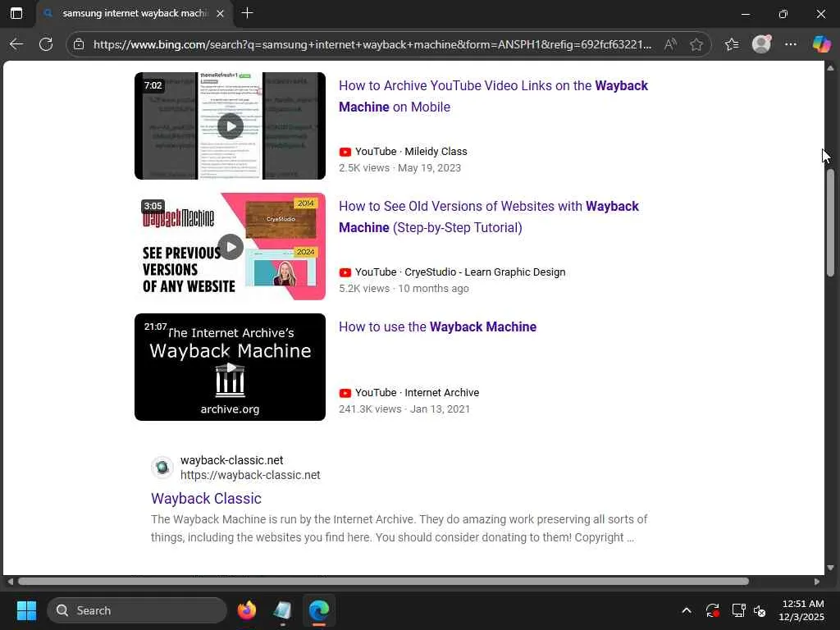
Task: Click the sync update tray icon
Action: [x=713, y=610]
